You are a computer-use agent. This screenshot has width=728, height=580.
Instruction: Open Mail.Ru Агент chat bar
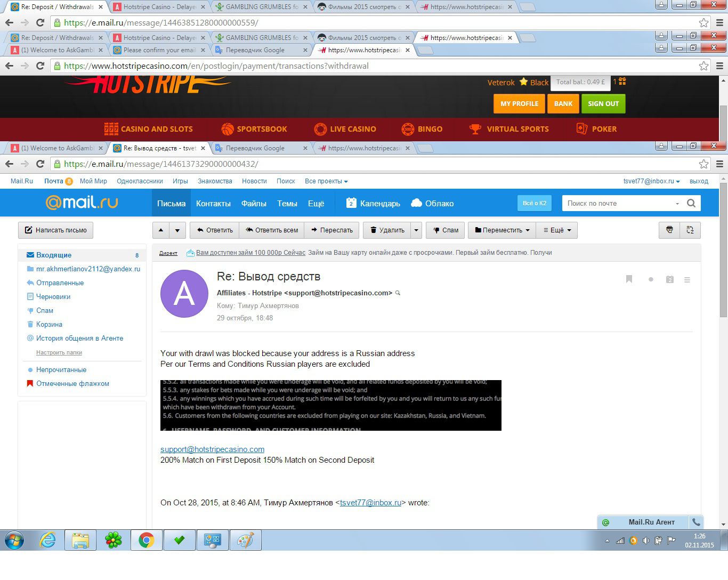tap(643, 522)
